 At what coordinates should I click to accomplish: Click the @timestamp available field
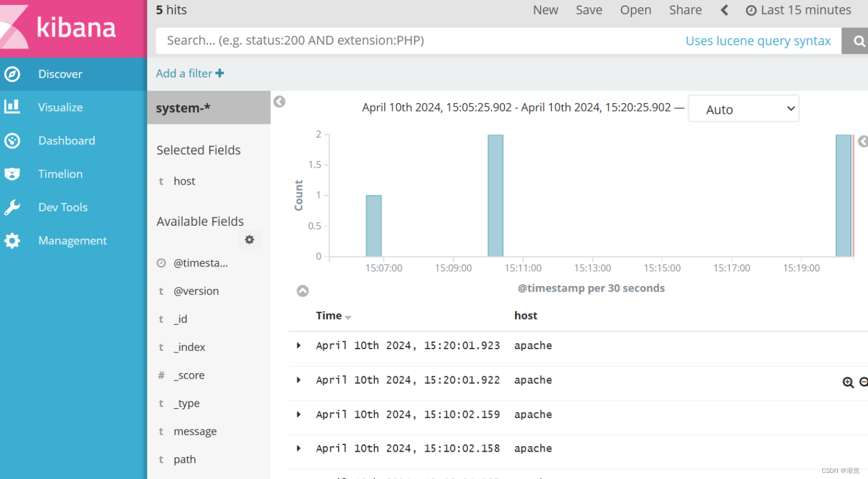(x=201, y=263)
